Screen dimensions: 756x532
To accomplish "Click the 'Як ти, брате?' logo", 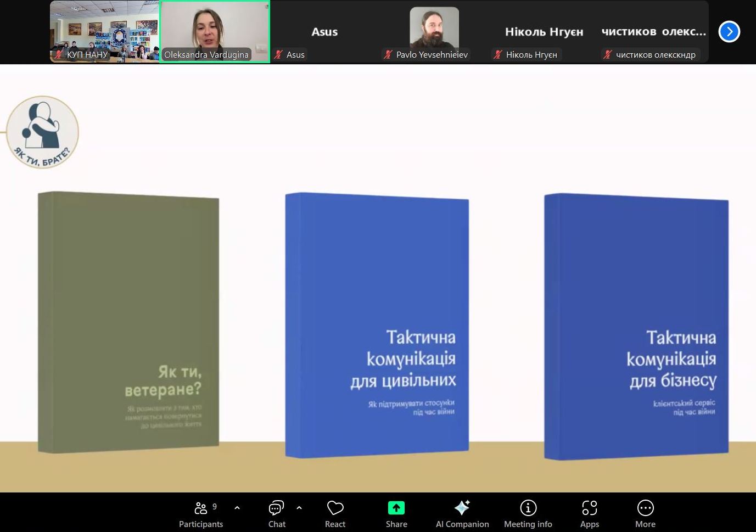I will [43, 132].
